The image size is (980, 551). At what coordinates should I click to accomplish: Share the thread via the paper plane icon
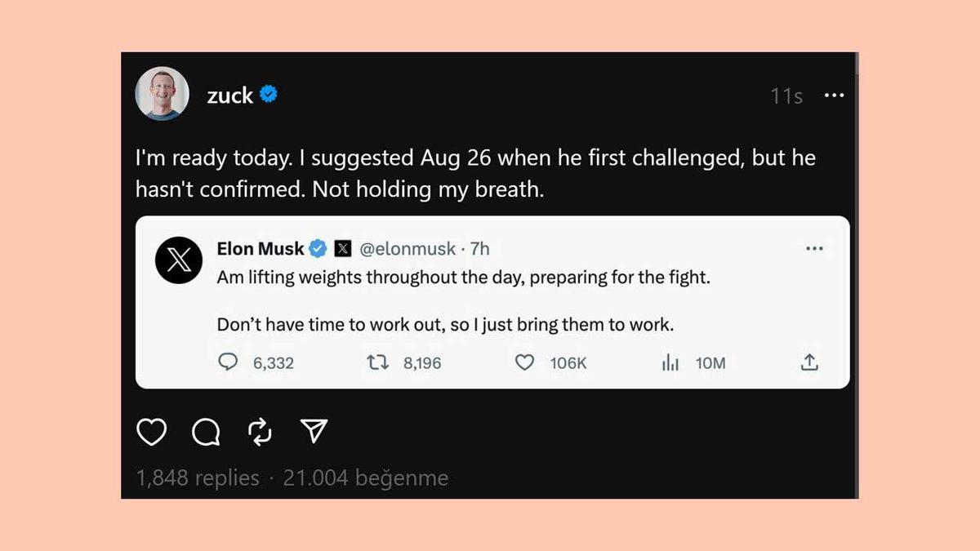point(314,432)
